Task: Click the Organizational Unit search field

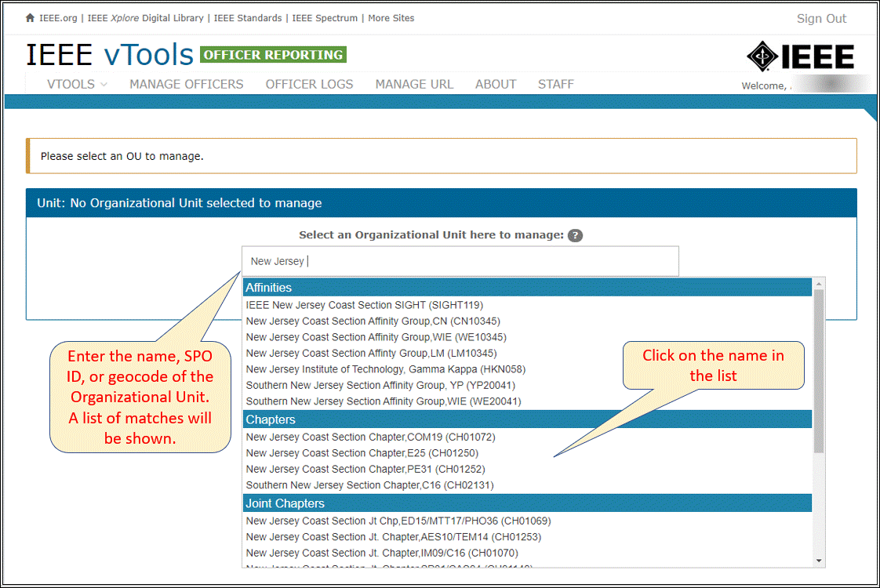Action: (x=460, y=261)
